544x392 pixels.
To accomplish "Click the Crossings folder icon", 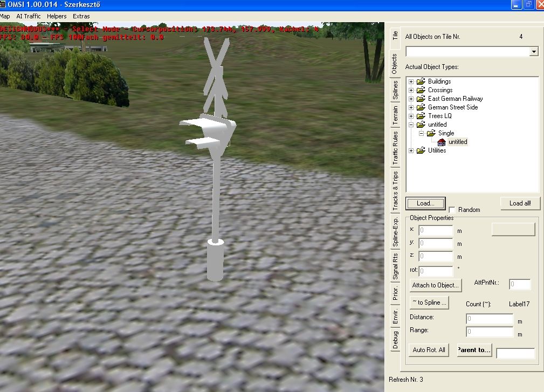I will coord(421,90).
